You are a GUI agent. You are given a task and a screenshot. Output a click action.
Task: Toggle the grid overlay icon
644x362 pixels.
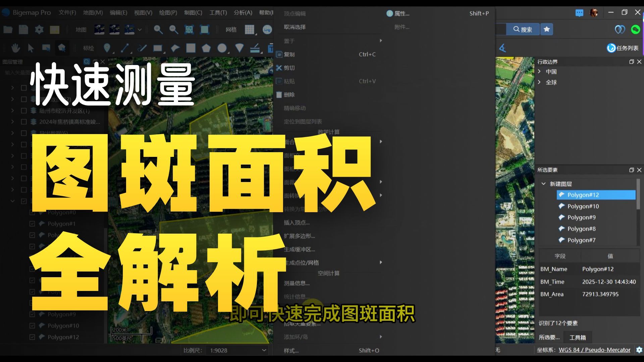pos(250,29)
